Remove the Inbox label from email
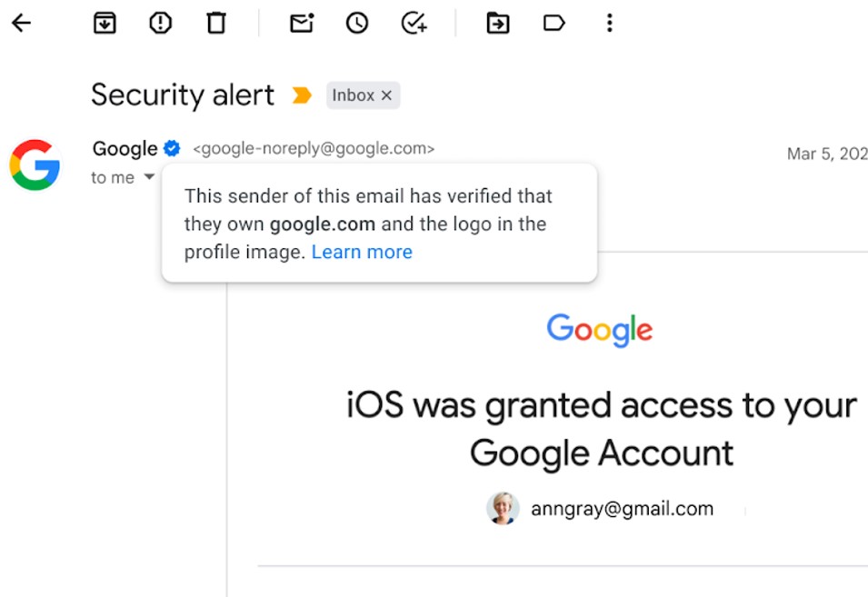This screenshot has width=868, height=597. tap(386, 95)
